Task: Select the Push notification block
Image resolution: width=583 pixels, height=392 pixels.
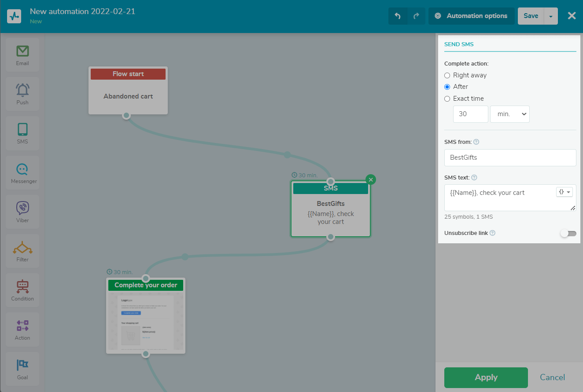Action: click(x=22, y=94)
